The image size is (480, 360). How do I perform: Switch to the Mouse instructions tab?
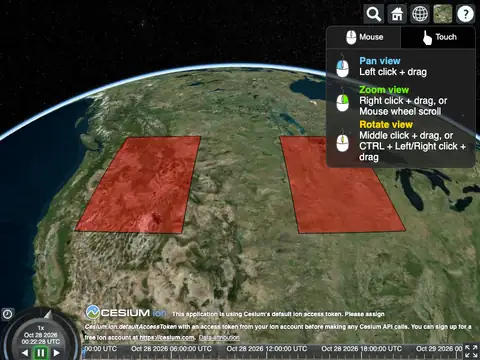pyautogui.click(x=364, y=37)
